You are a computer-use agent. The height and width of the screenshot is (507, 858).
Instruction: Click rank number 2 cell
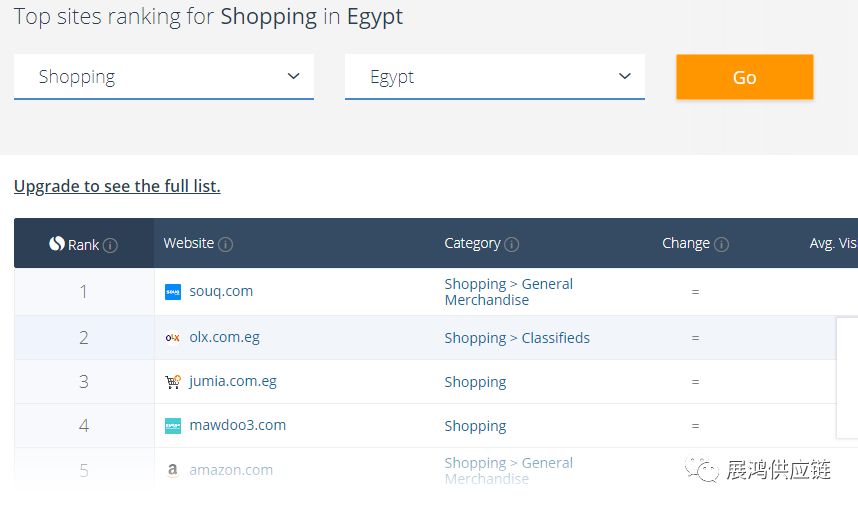(84, 337)
